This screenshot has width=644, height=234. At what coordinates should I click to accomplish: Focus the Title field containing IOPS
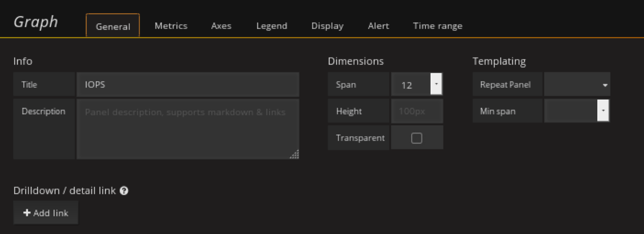[188, 85]
